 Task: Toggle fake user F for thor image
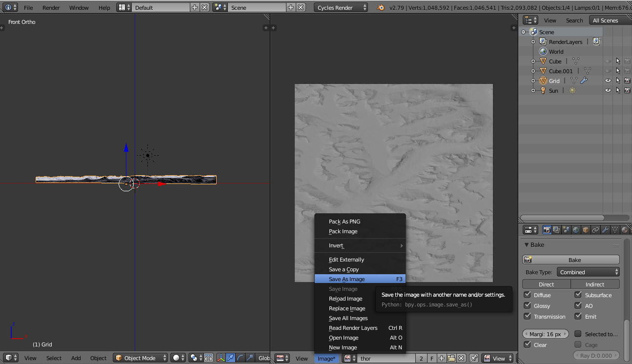[x=432, y=358]
